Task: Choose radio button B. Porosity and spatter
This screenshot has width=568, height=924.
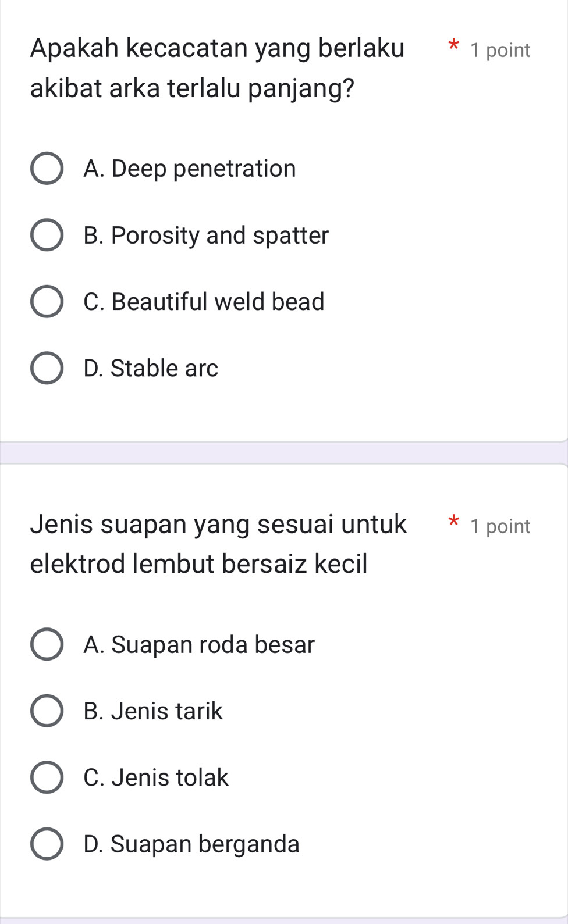Action: (47, 236)
